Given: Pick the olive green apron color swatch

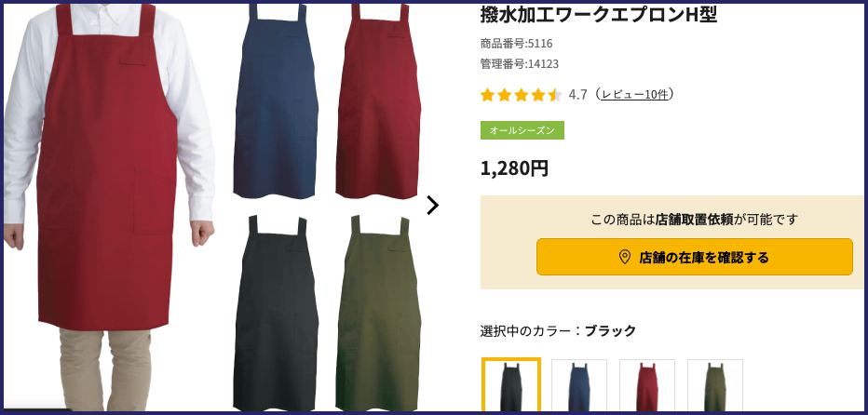Looking at the screenshot, I should coord(715,385).
